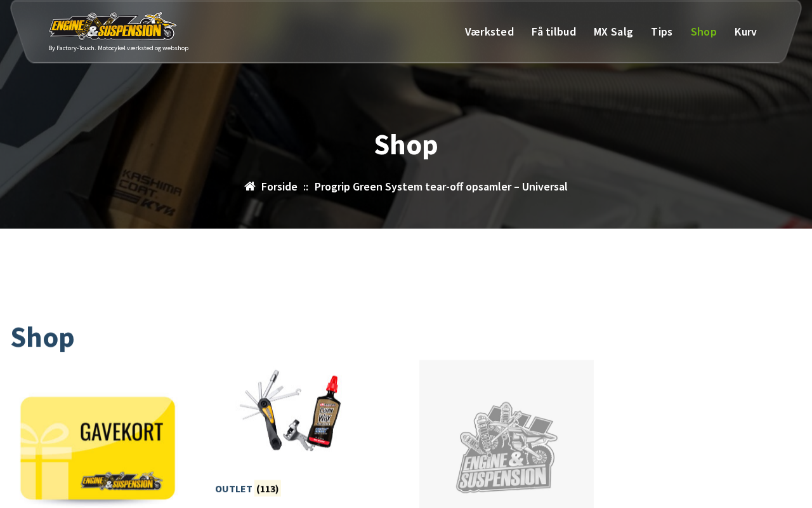Click the home icon in breadcrumb
Viewport: 812px width, 508px height.
point(250,186)
